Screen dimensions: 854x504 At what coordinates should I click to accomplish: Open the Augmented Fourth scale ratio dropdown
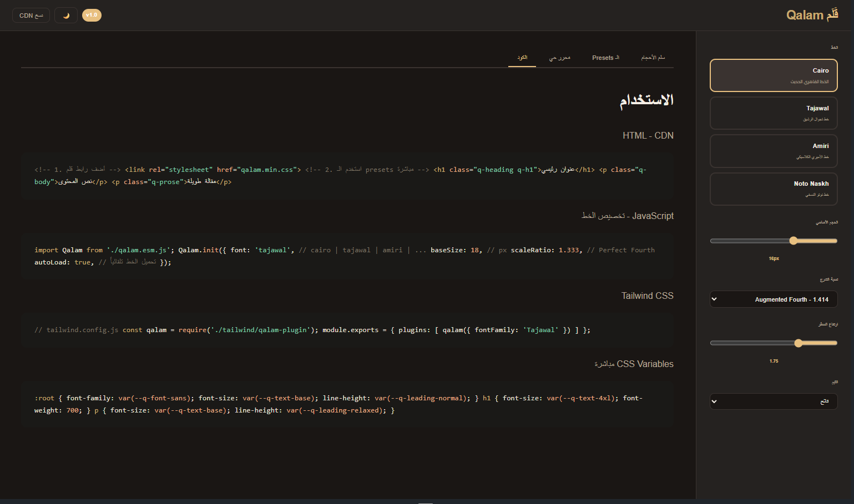pos(774,299)
